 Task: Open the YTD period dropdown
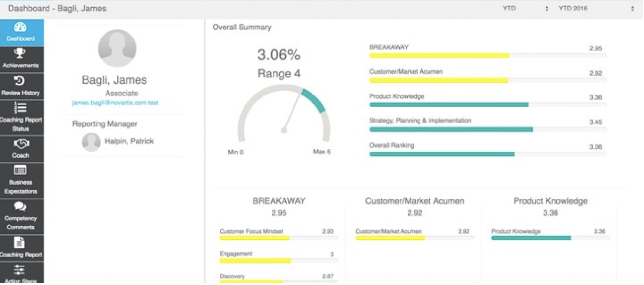coord(525,9)
